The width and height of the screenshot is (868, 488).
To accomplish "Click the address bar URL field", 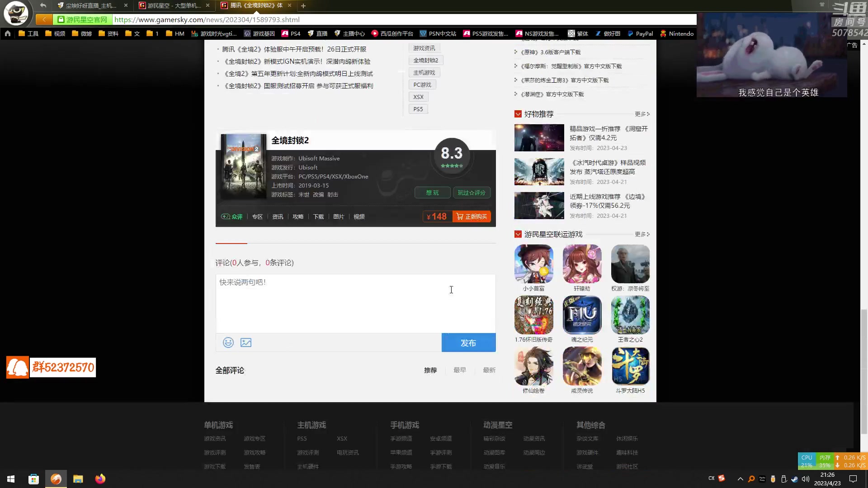I will coord(405,19).
